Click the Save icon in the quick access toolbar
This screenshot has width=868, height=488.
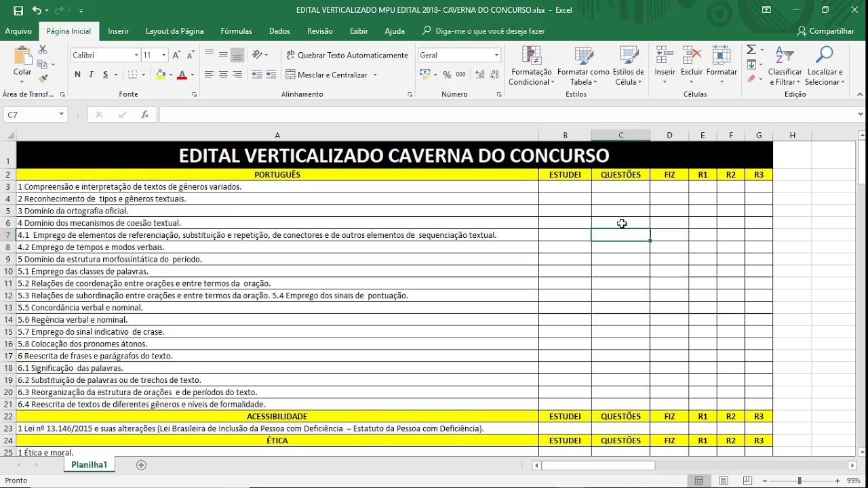pos(18,10)
